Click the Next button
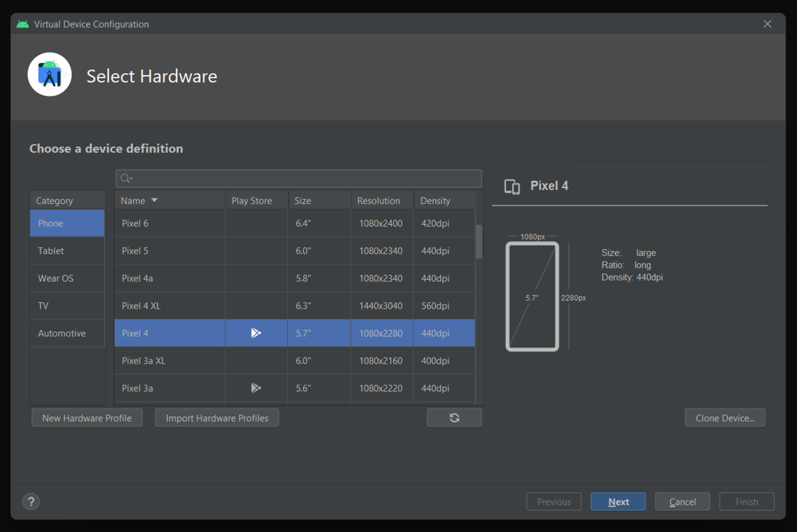 (618, 502)
